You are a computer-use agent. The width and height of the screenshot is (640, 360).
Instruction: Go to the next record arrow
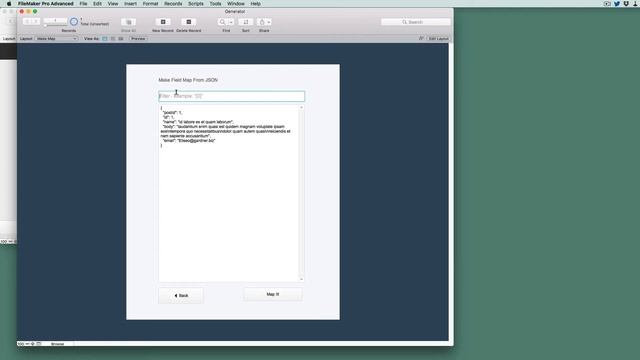(36, 22)
